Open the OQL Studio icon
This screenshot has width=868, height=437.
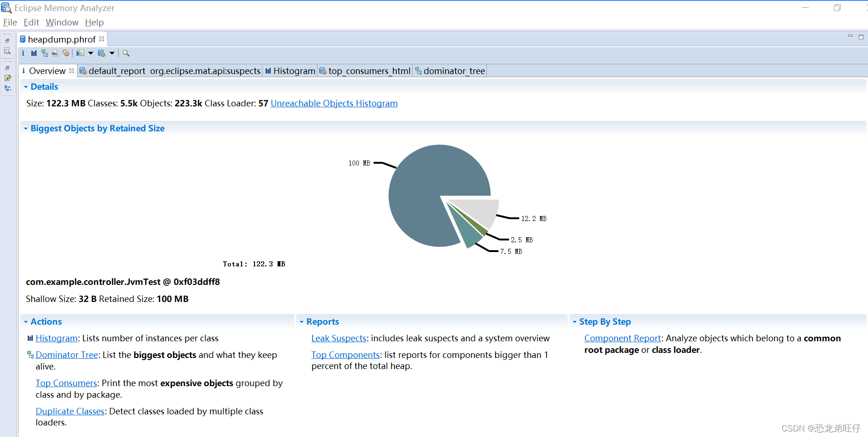[55, 53]
